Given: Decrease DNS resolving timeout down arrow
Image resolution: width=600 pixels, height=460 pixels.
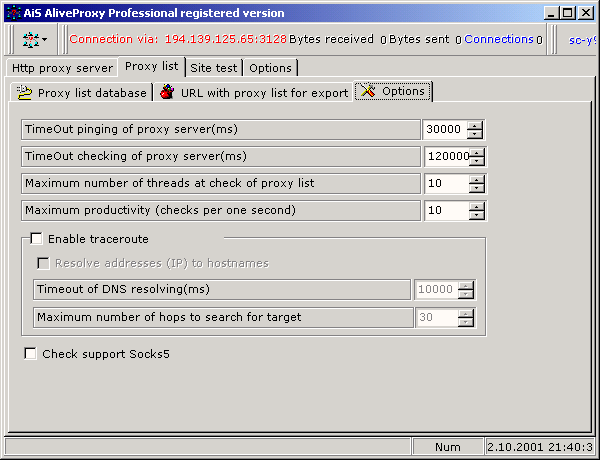Looking at the screenshot, I should pyautogui.click(x=466, y=294).
